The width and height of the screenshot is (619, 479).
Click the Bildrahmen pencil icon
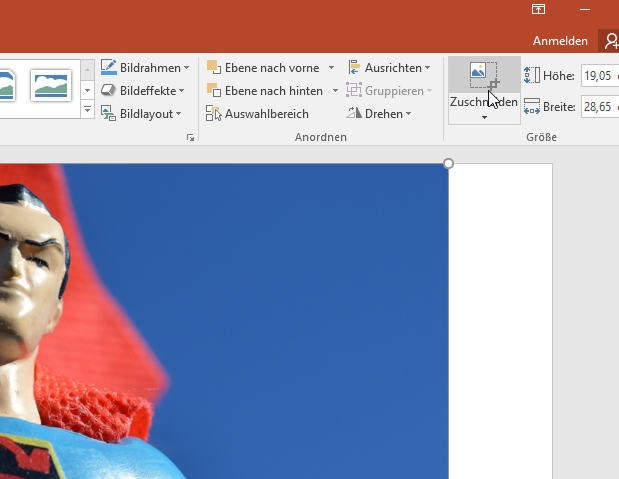109,67
